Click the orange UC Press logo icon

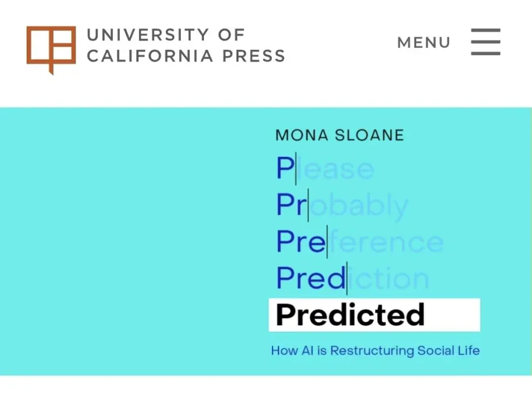pos(51,50)
